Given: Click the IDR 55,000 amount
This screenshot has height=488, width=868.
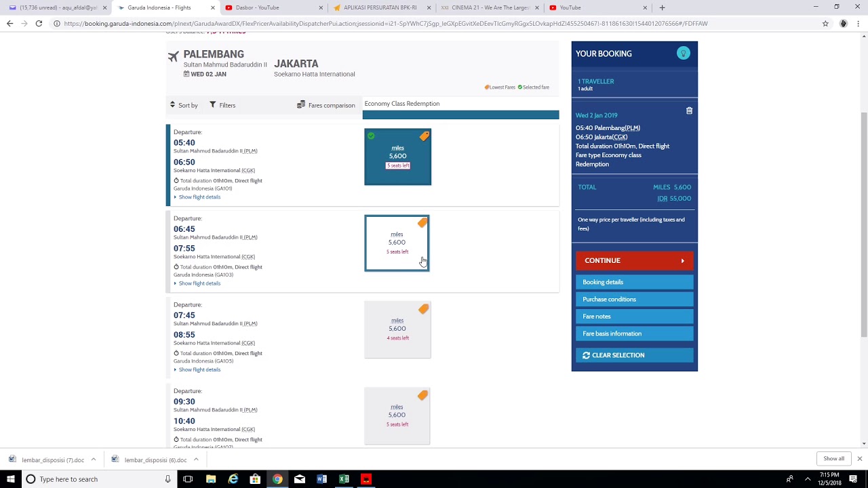Looking at the screenshot, I should pos(674,199).
